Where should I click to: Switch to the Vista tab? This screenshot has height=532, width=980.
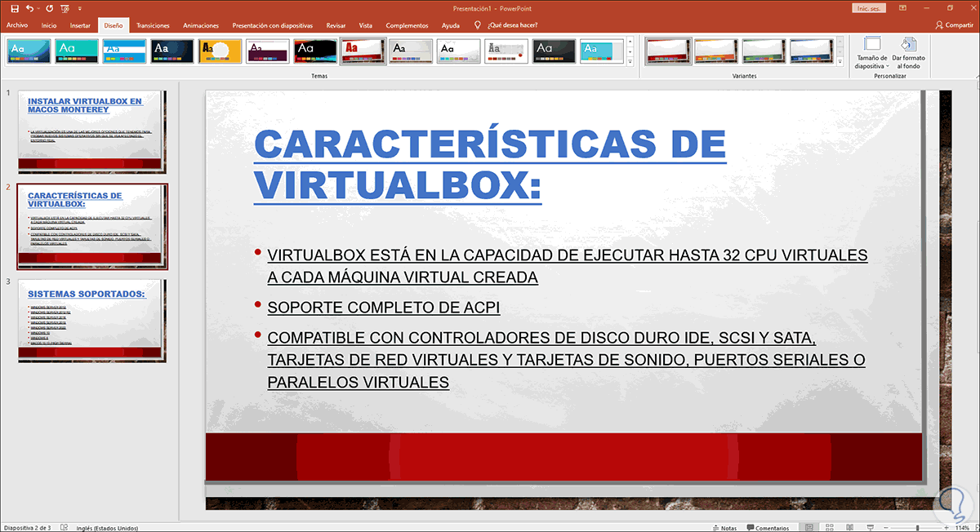click(366, 25)
